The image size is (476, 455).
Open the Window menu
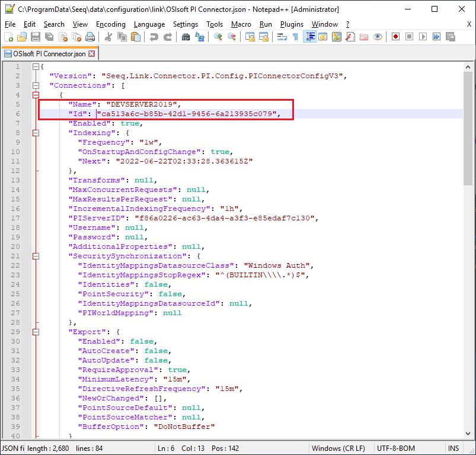324,24
